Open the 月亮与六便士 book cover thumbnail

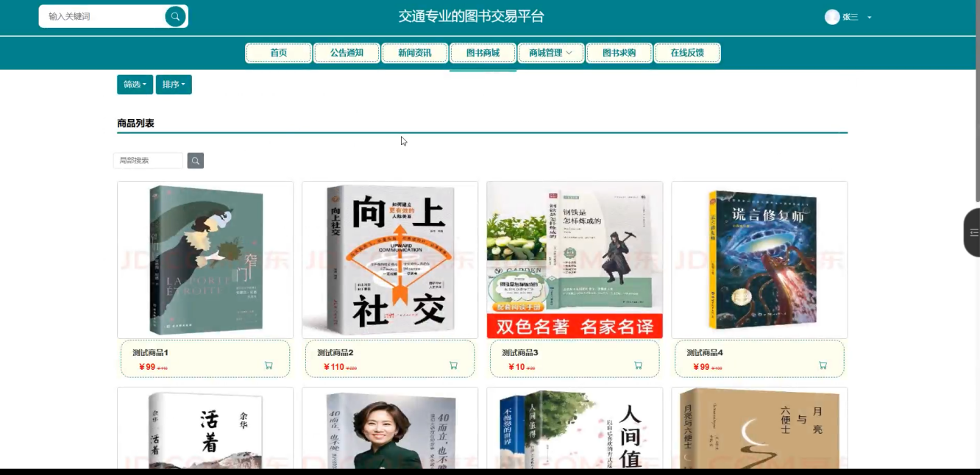pos(759,428)
